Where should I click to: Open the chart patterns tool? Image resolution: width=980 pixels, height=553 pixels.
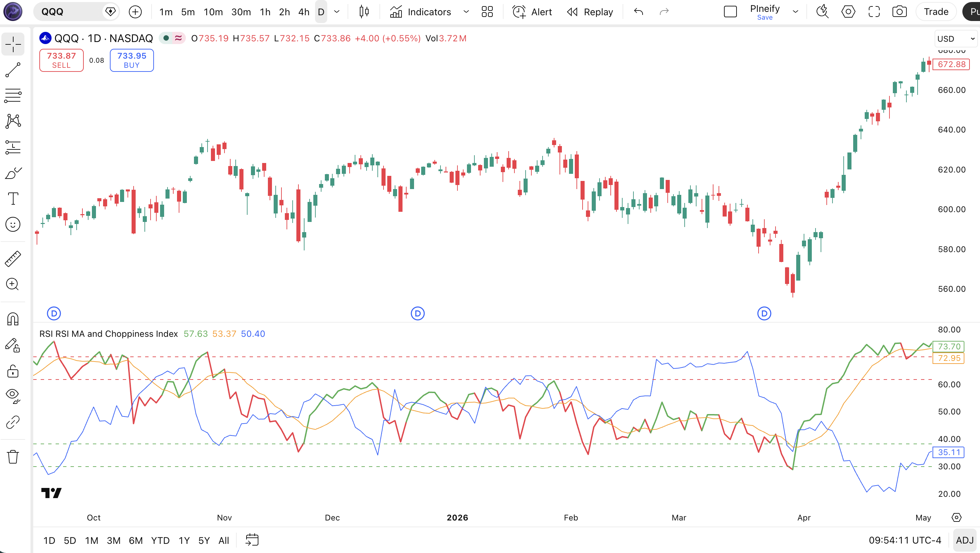13,121
